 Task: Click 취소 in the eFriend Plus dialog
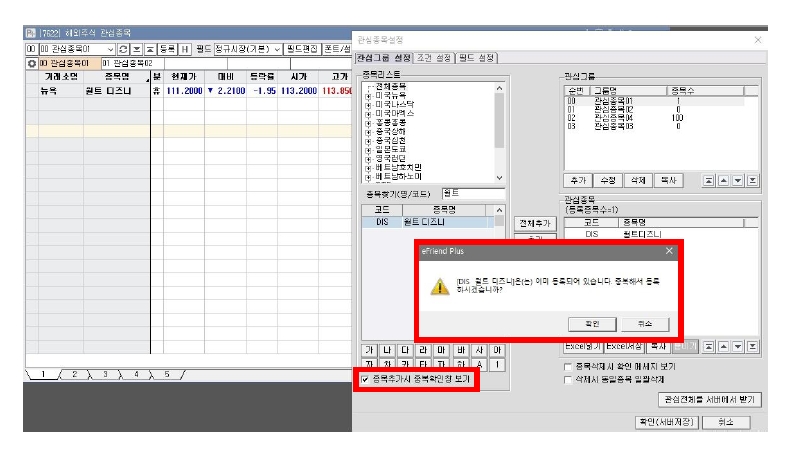645,324
